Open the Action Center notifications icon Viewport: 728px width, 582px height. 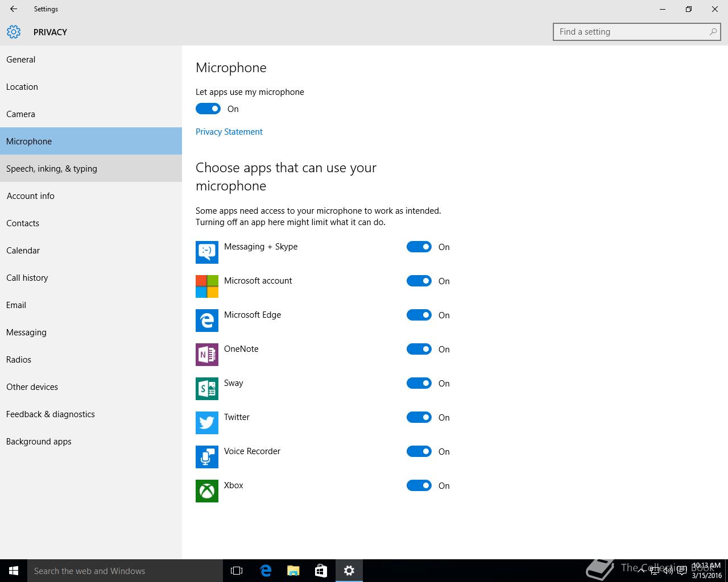click(681, 571)
